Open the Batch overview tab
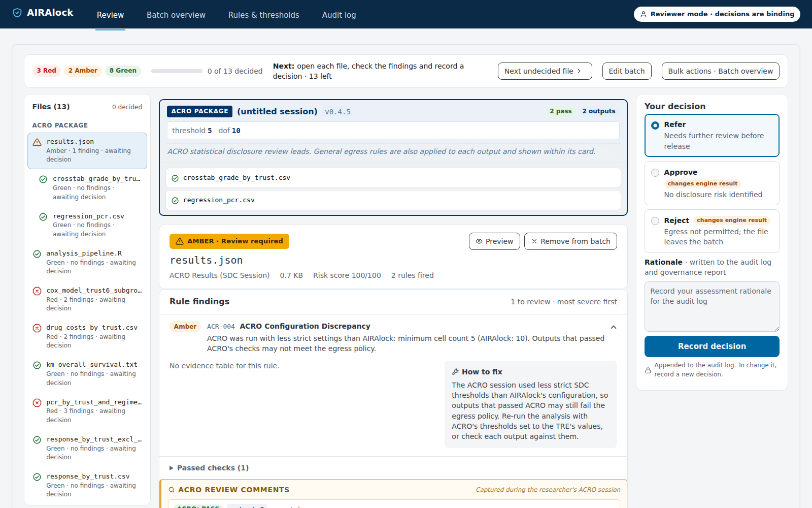This screenshot has height=508, width=812. pyautogui.click(x=176, y=15)
